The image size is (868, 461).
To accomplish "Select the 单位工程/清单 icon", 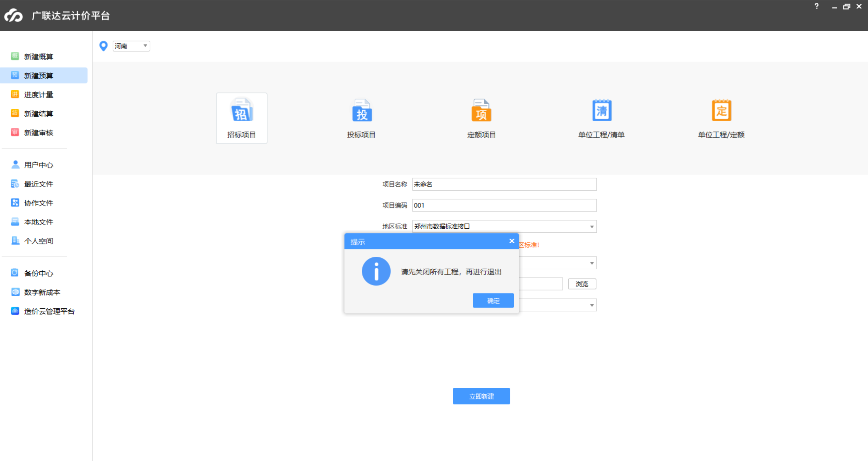I will (x=602, y=110).
